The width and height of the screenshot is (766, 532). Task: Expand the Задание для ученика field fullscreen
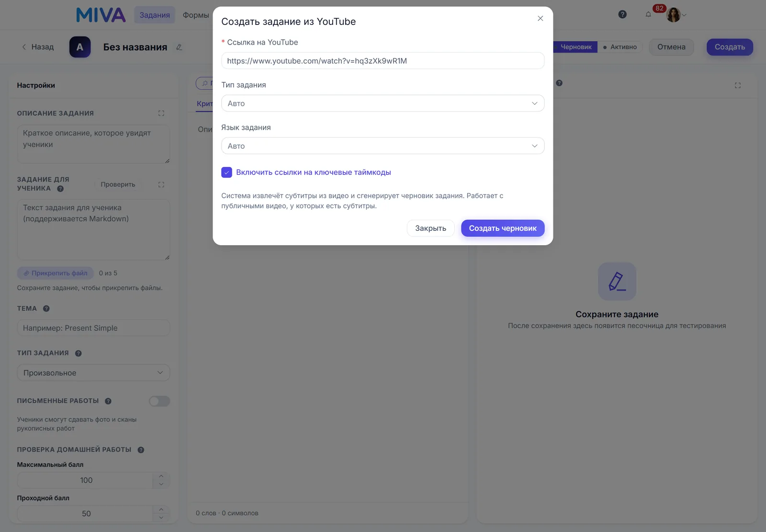(x=161, y=184)
